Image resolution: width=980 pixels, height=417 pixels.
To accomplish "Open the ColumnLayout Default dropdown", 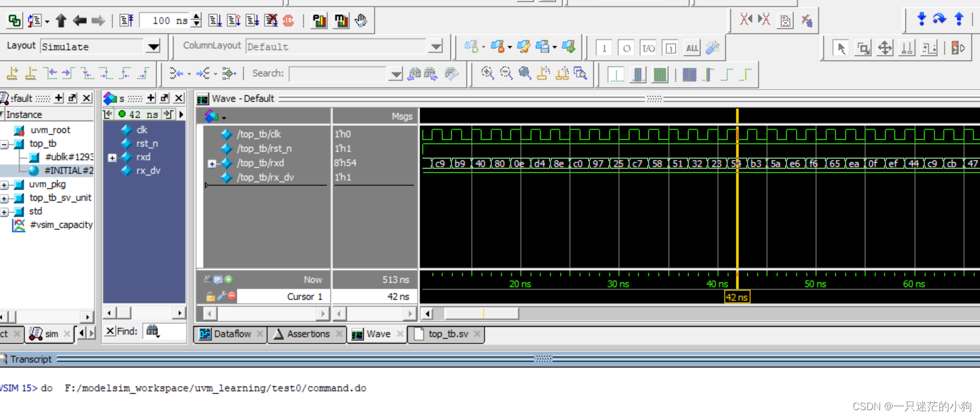I will 435,46.
